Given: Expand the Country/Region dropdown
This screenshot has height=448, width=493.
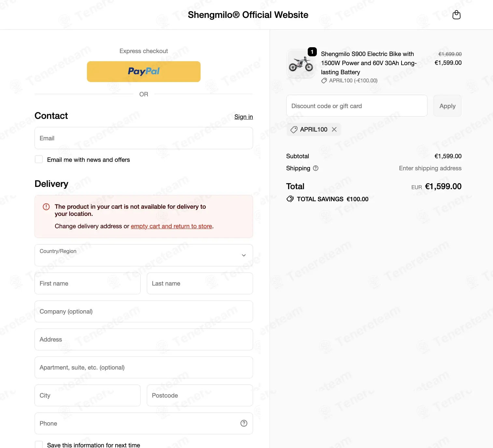Looking at the screenshot, I should click(144, 255).
